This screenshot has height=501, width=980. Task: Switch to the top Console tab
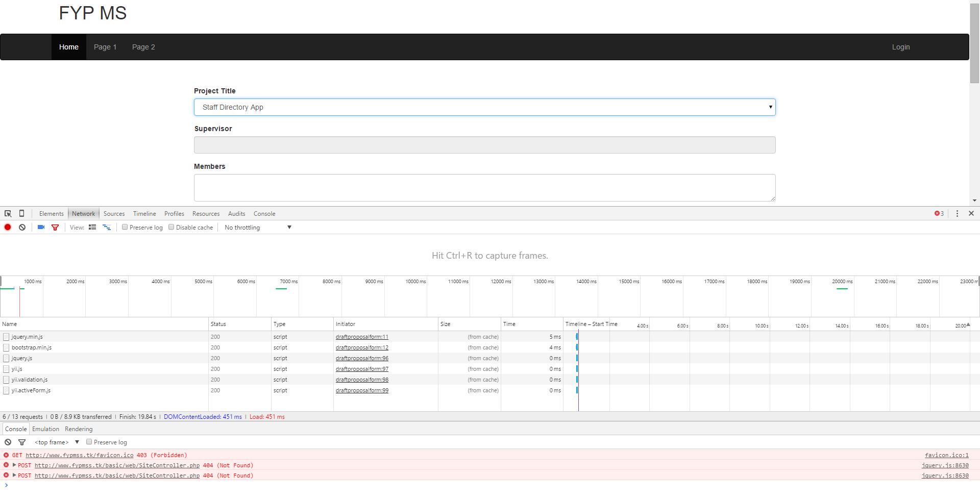coord(264,213)
